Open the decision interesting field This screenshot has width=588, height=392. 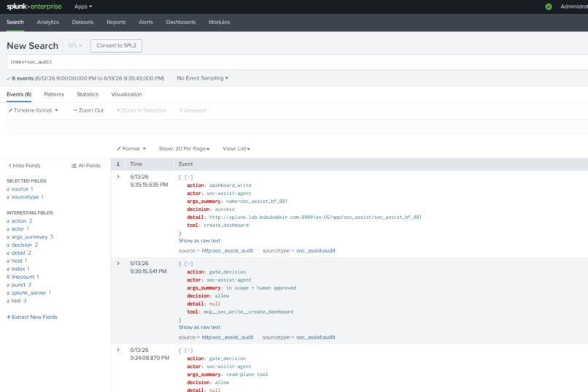21,245
